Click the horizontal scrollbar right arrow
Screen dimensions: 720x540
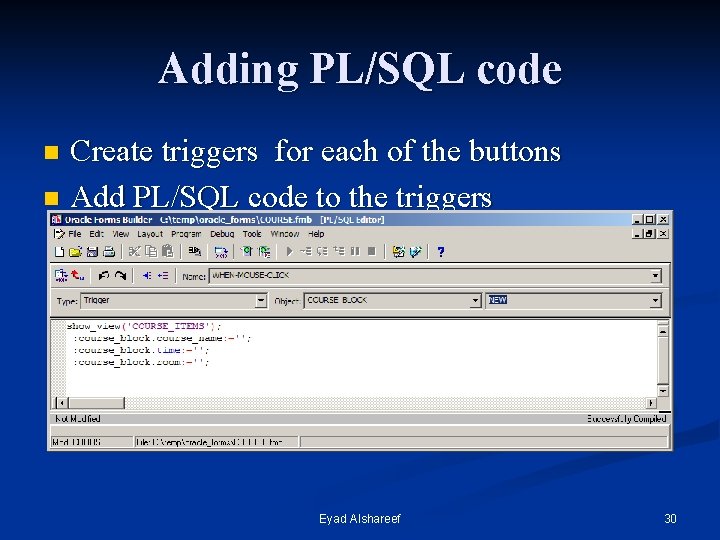point(651,403)
